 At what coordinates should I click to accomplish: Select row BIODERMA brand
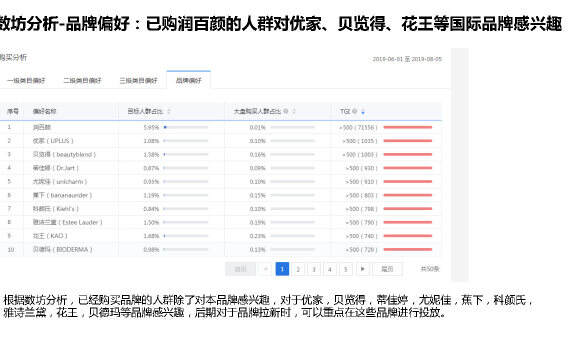click(x=220, y=249)
